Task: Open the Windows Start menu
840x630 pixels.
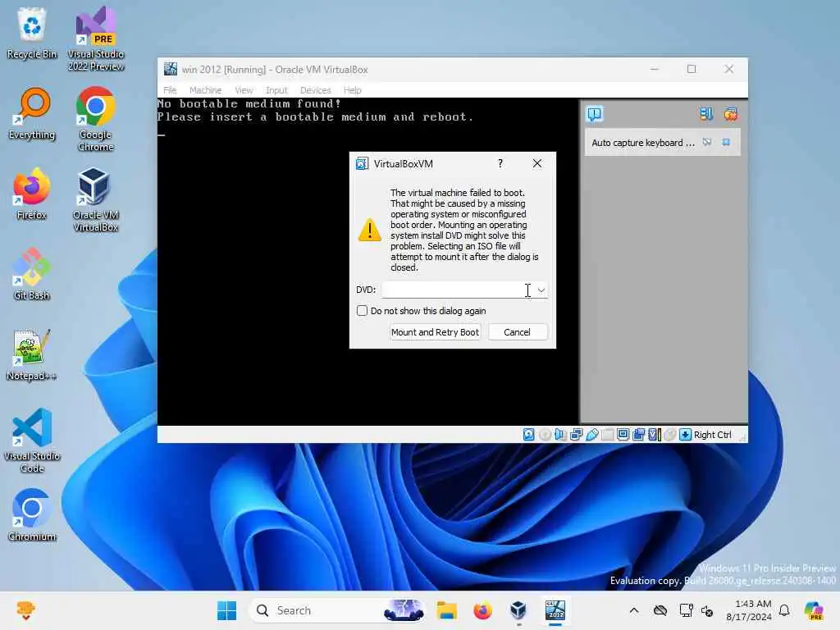Action: [226, 610]
